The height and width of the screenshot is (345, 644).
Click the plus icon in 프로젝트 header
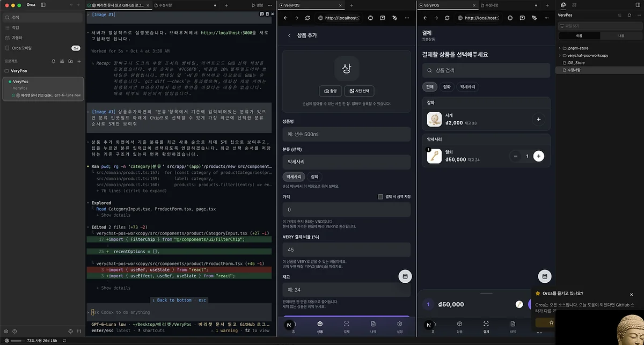(79, 61)
